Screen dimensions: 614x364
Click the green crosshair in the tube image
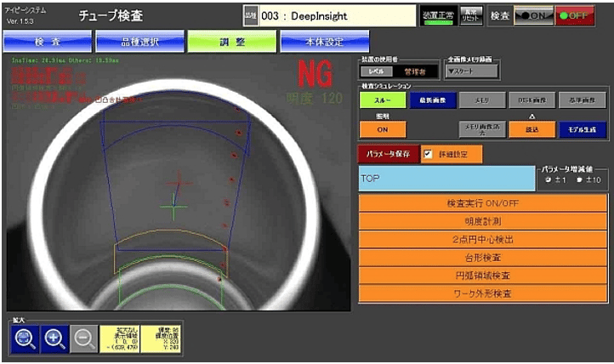173,207
